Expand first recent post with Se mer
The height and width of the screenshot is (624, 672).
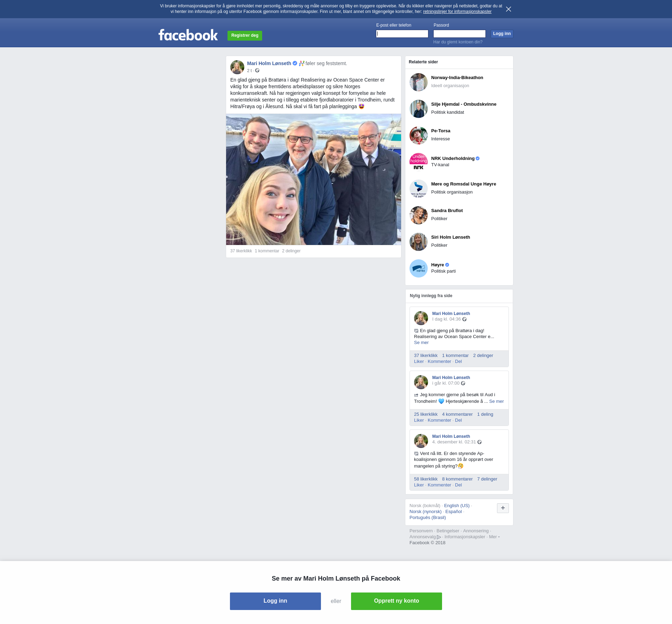click(421, 343)
